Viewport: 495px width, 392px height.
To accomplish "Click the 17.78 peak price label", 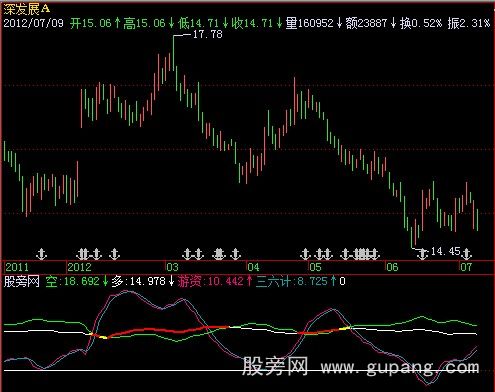I will click(x=208, y=34).
